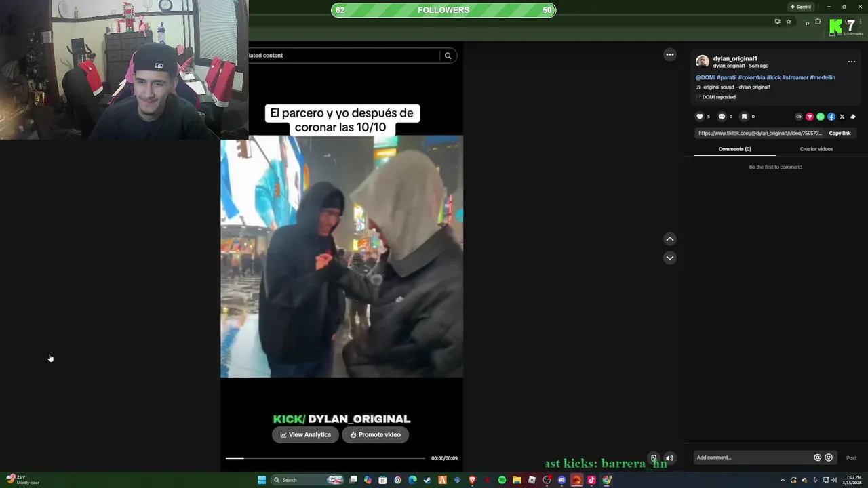The width and height of the screenshot is (868, 488).
Task: Open the TikTok app on the taskbar
Action: click(x=591, y=480)
